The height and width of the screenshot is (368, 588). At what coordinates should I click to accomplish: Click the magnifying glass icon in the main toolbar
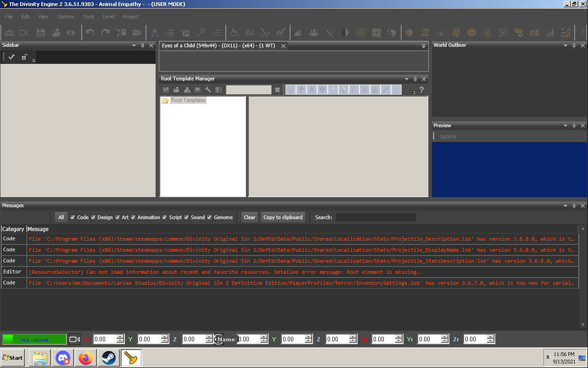[201, 33]
